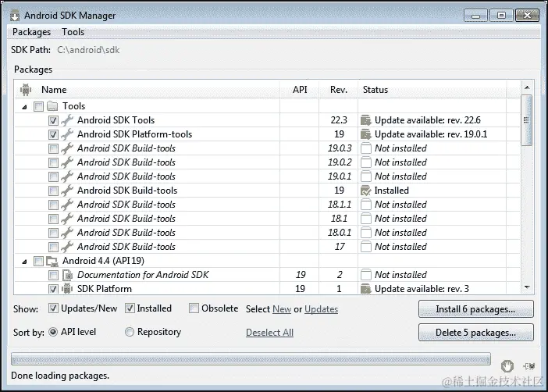Open the Tools menu

coord(73,32)
